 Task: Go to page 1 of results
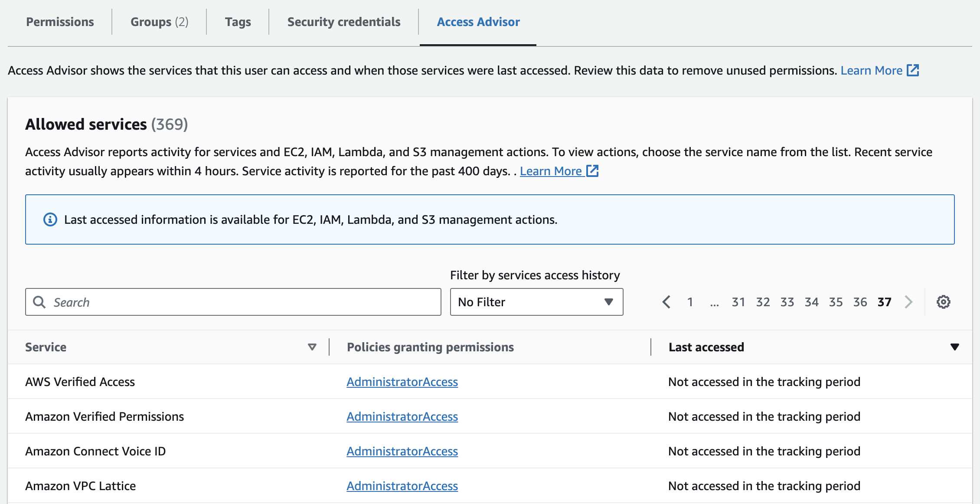[x=690, y=302]
